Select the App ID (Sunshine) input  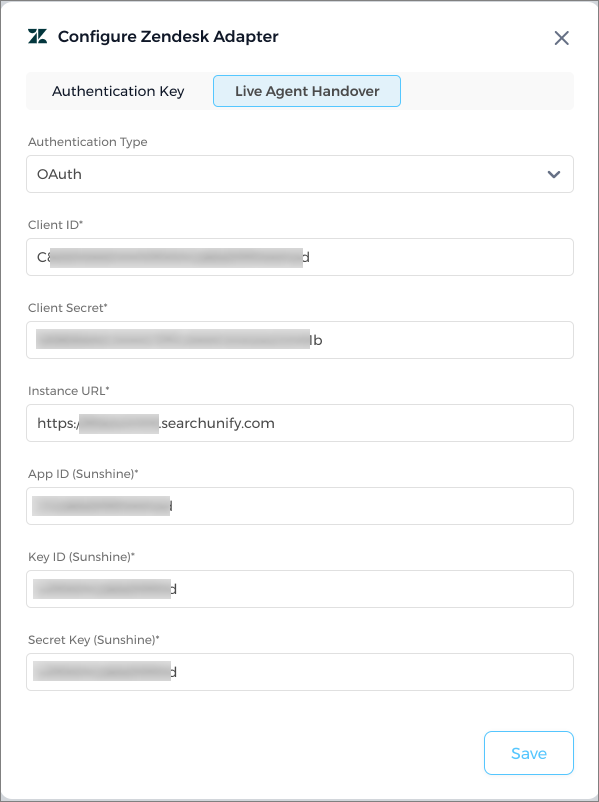tap(300, 506)
